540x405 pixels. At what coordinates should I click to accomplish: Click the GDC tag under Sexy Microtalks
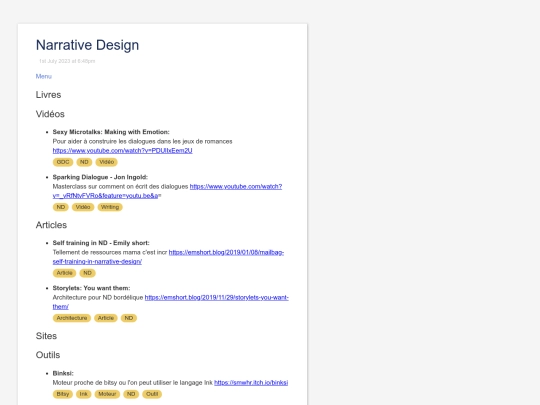click(x=63, y=162)
